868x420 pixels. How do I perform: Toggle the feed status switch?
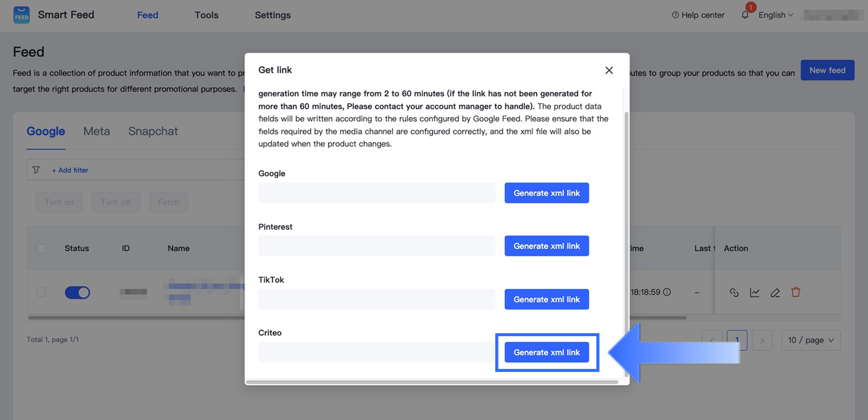pos(77,292)
